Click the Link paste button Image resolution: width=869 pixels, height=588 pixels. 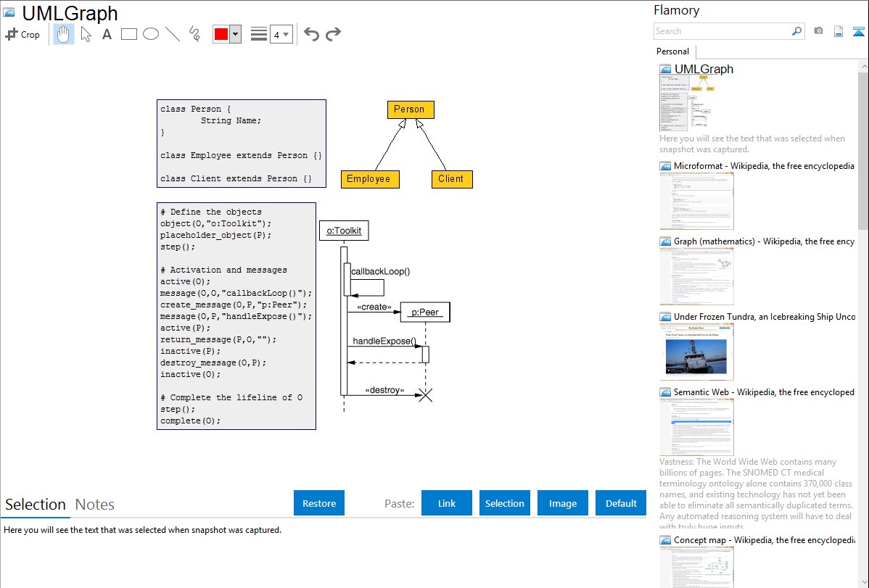click(x=447, y=503)
